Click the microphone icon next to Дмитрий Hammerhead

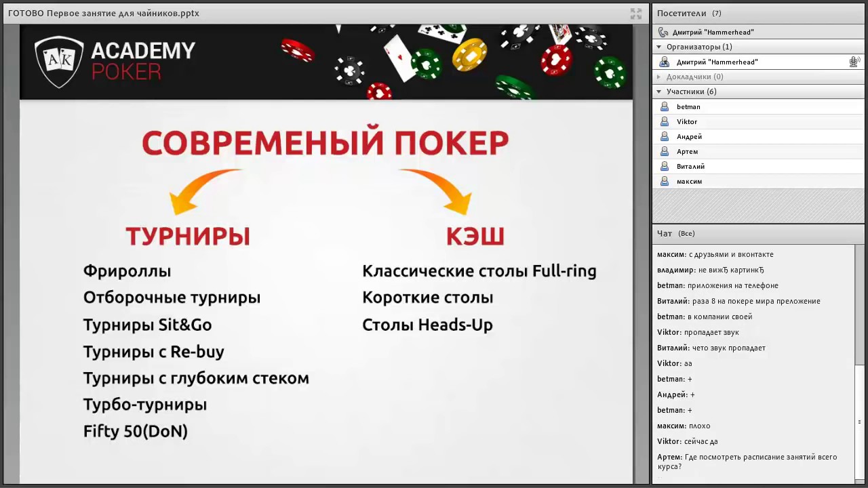point(854,62)
